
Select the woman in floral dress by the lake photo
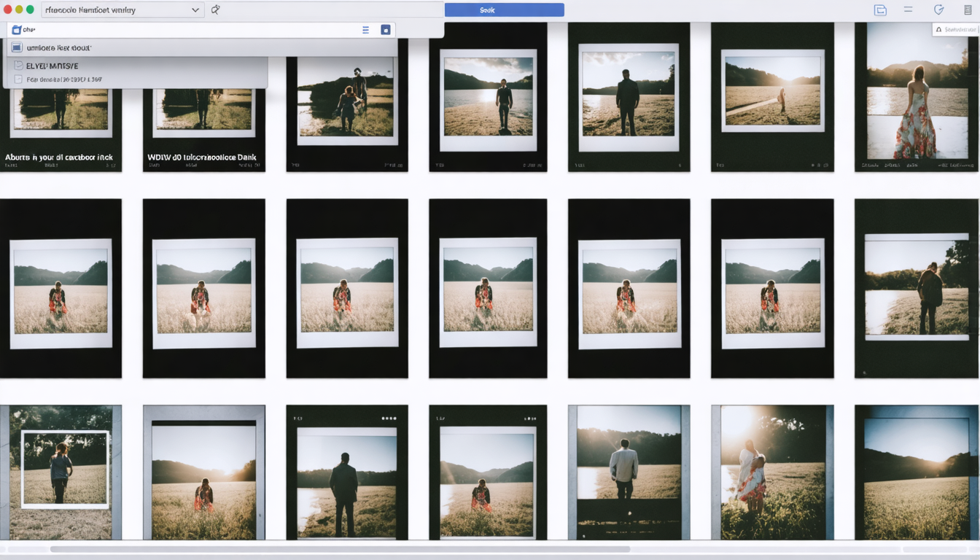pyautogui.click(x=917, y=97)
